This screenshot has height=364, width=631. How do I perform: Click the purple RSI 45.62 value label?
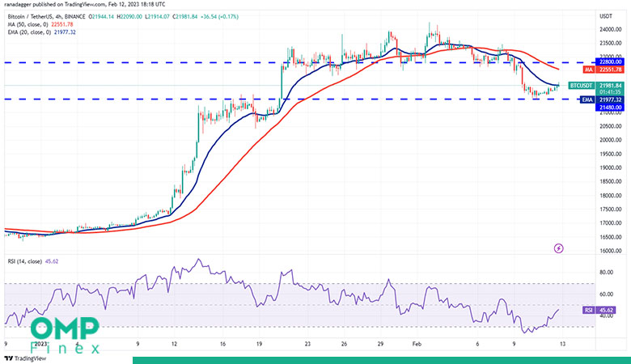pyautogui.click(x=599, y=310)
